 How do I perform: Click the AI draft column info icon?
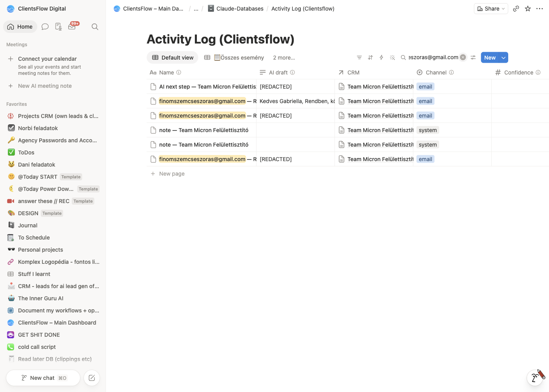(293, 73)
